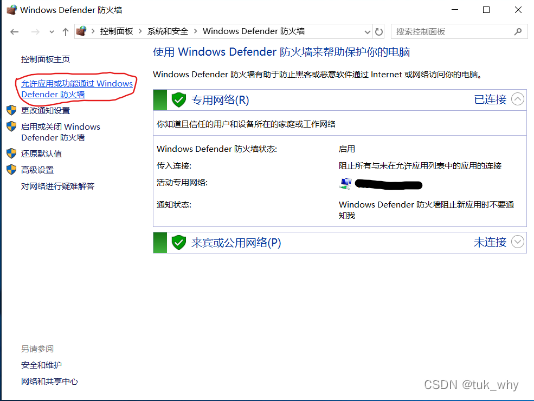
Task: Open the recent locations dropdown arrow
Action: click(x=52, y=32)
